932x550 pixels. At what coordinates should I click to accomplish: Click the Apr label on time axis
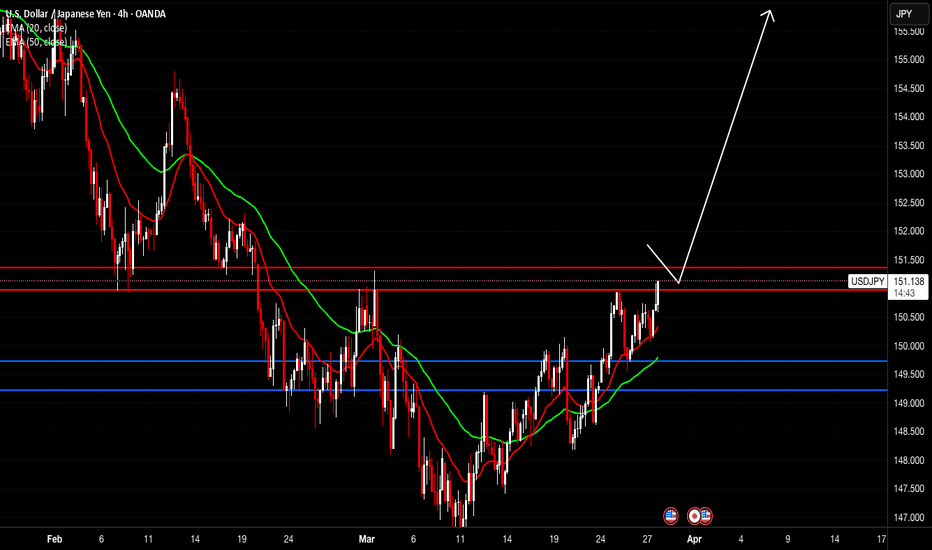coord(694,539)
